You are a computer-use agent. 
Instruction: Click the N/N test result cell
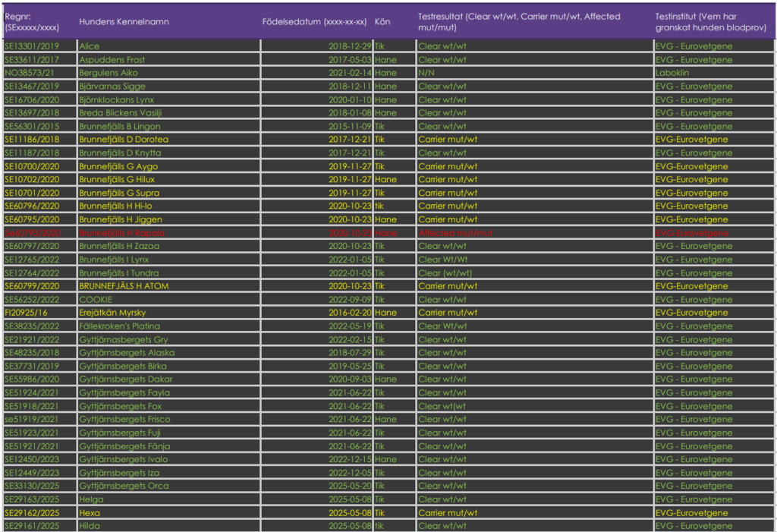(535, 73)
